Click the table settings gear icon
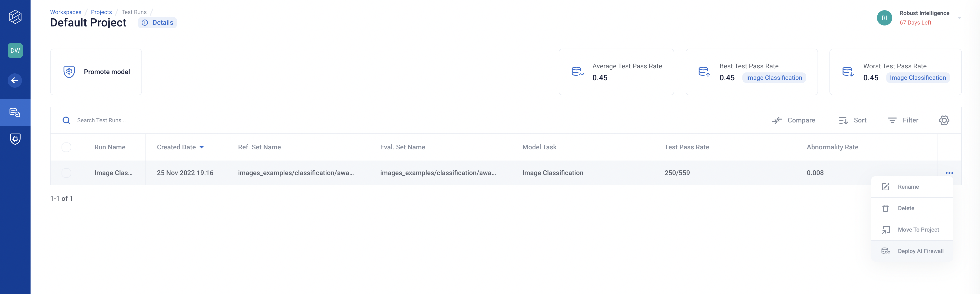The width and height of the screenshot is (980, 294). [944, 120]
